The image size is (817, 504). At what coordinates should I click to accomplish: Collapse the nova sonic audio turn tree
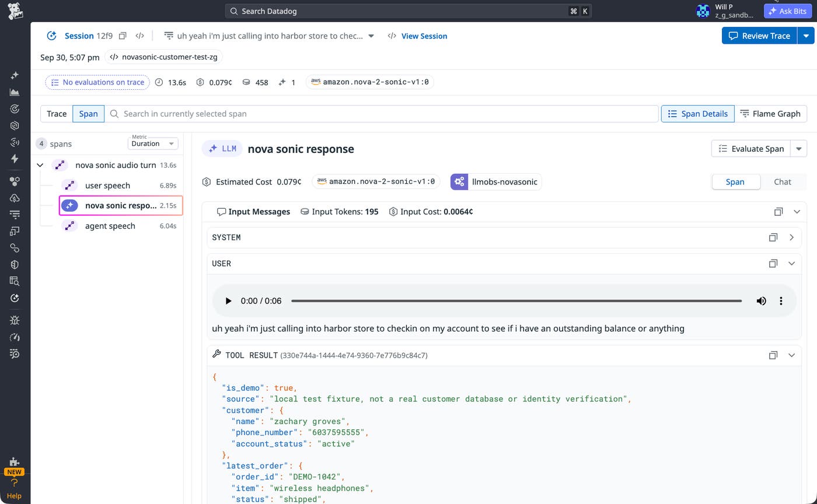pyautogui.click(x=40, y=165)
